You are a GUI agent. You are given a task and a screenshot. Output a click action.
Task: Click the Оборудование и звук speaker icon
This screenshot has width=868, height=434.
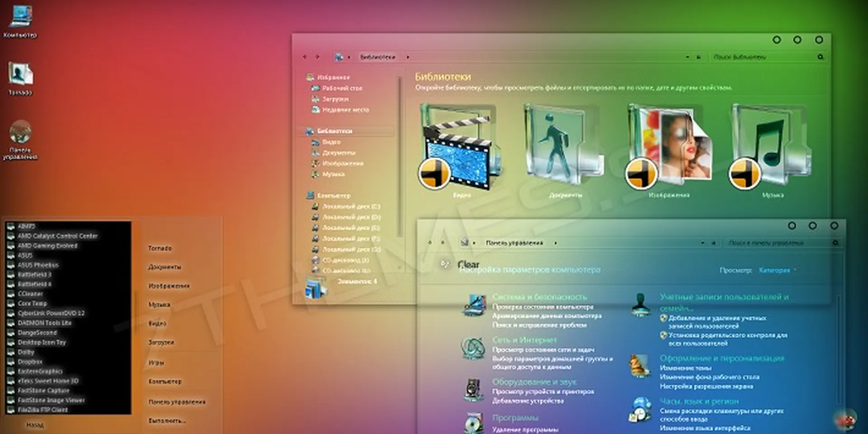point(474,389)
